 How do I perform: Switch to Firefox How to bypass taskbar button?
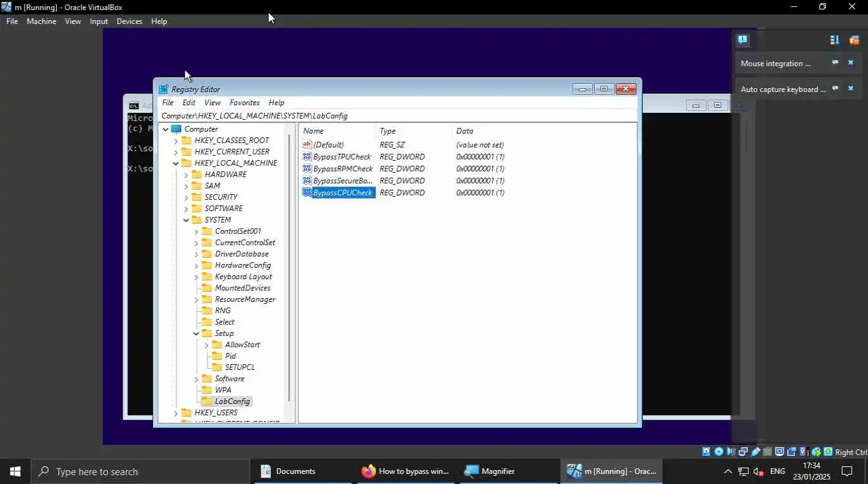click(406, 471)
